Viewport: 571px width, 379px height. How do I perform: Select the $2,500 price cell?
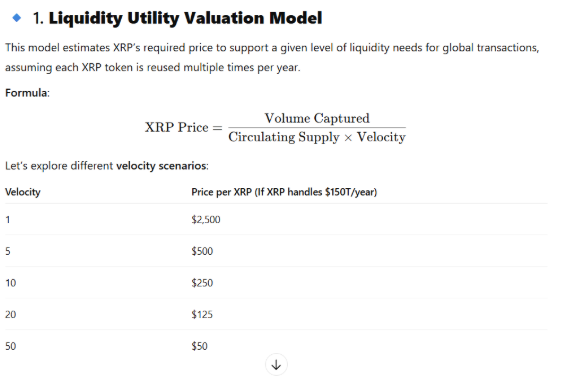[x=206, y=220]
